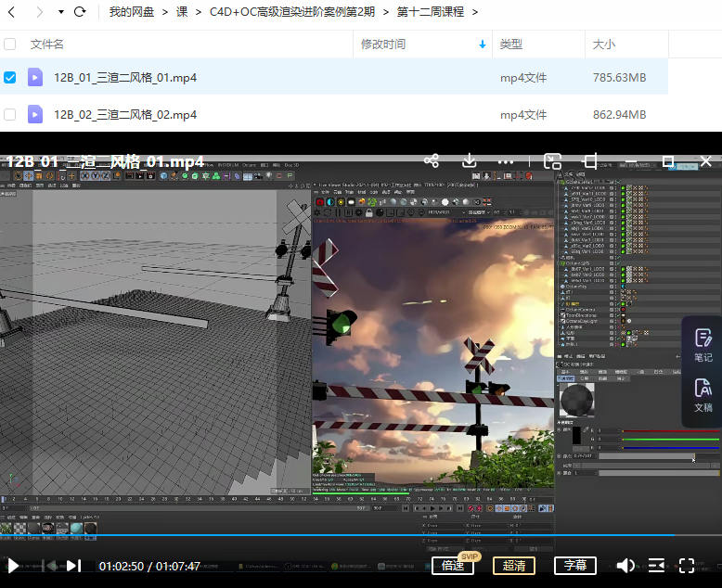The width and height of the screenshot is (722, 588).
Task: Click the share icon in video header
Action: pyautogui.click(x=432, y=160)
